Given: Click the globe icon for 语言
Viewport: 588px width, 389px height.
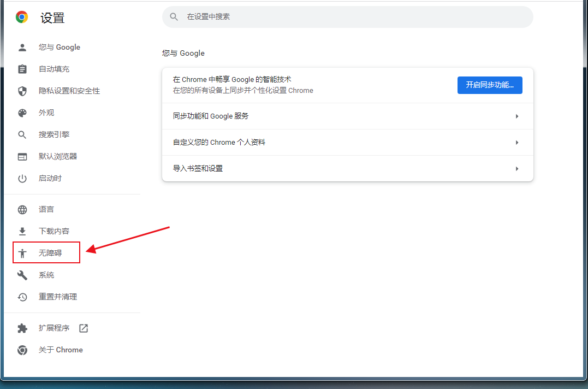Looking at the screenshot, I should (x=22, y=210).
